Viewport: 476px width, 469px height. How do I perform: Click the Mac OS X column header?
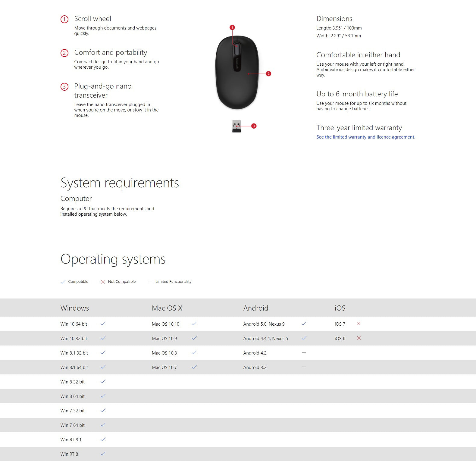[167, 308]
